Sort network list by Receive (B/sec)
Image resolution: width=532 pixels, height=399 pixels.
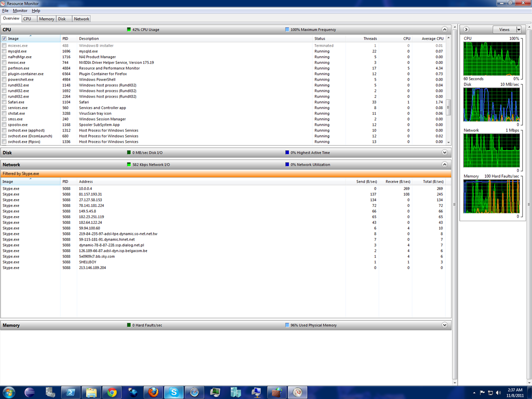point(395,182)
